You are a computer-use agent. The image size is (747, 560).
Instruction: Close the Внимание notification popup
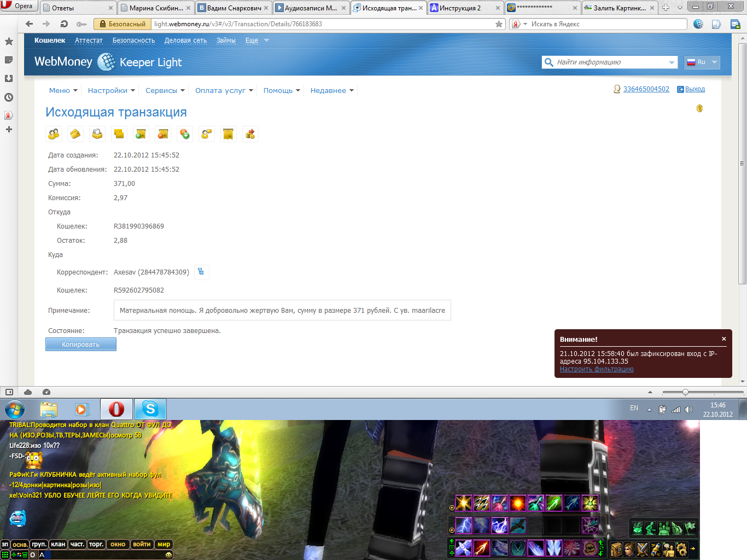tap(724, 339)
